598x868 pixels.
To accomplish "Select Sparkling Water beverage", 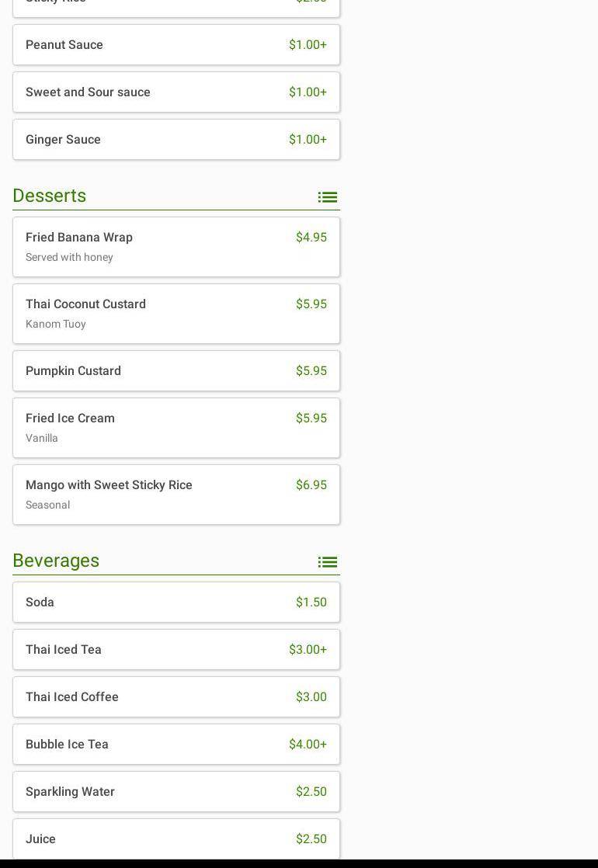I will click(x=176, y=792).
